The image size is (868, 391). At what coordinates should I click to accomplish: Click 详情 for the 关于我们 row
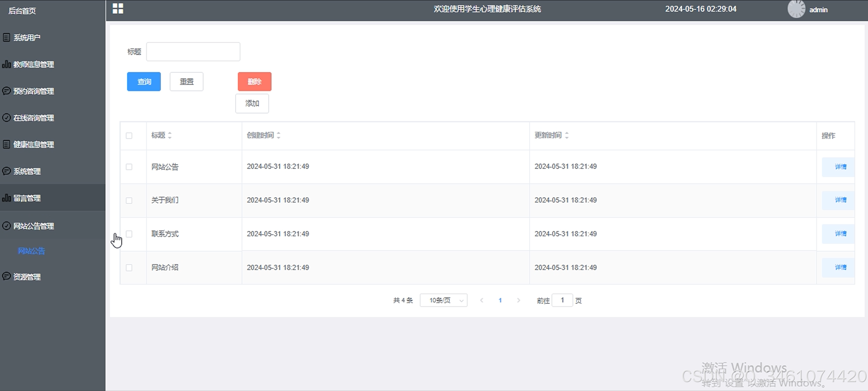(840, 200)
